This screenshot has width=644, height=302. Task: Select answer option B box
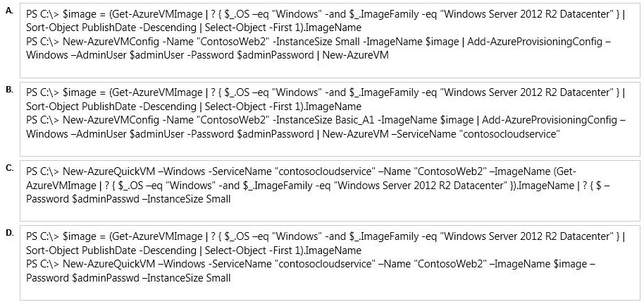point(330,119)
